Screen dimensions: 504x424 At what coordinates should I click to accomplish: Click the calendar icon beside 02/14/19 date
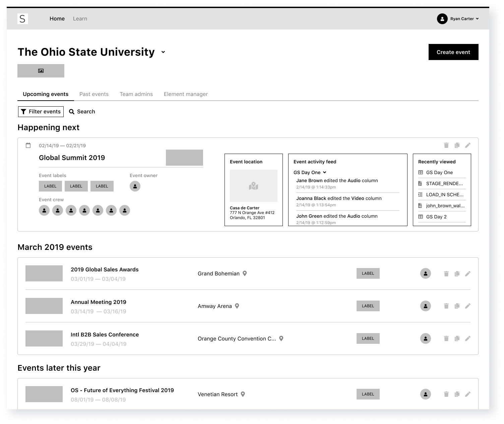(28, 145)
